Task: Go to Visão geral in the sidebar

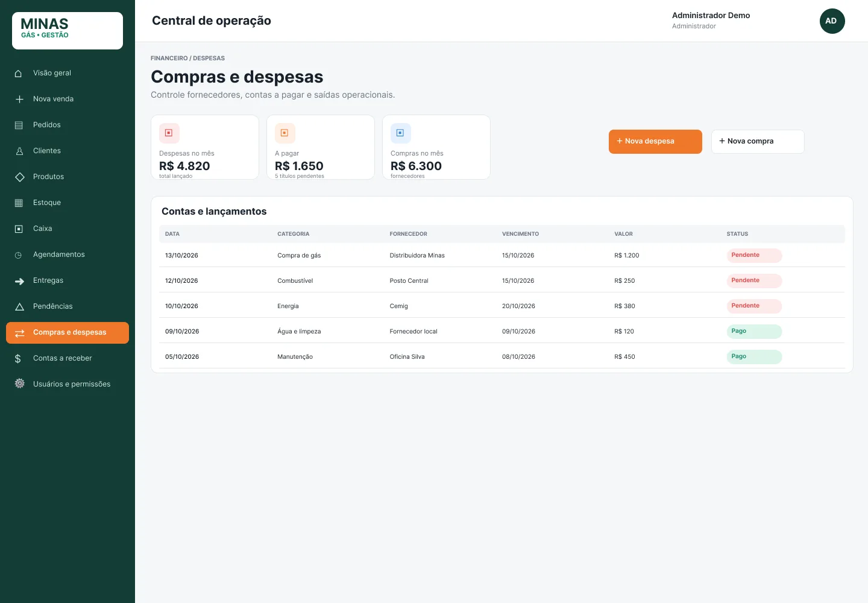Action: point(68,74)
